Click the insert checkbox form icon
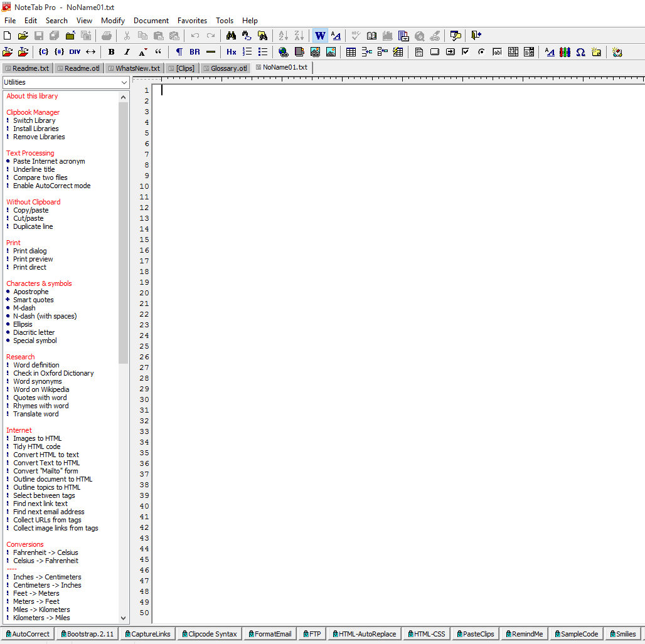Image resolution: width=645 pixels, height=644 pixels. tap(466, 52)
